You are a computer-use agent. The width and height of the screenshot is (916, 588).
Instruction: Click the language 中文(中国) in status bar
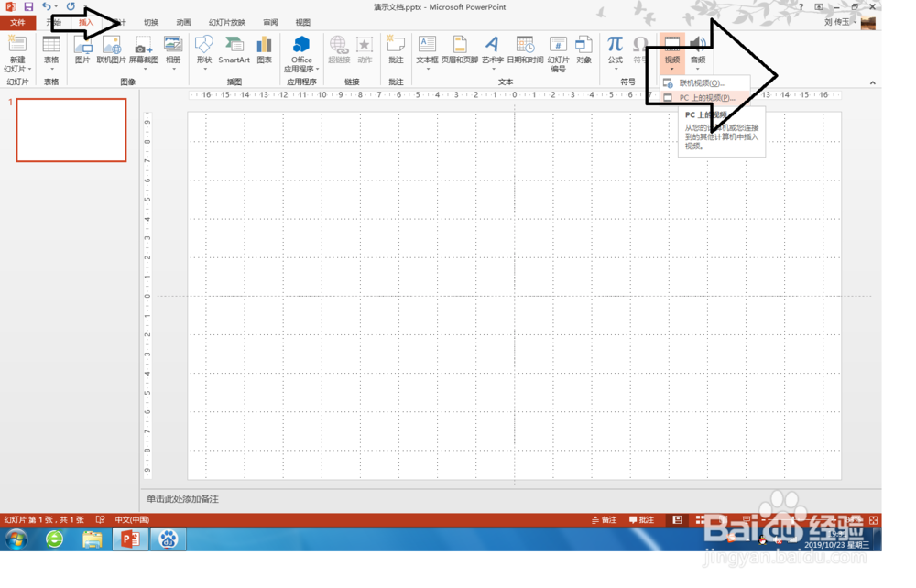132,519
